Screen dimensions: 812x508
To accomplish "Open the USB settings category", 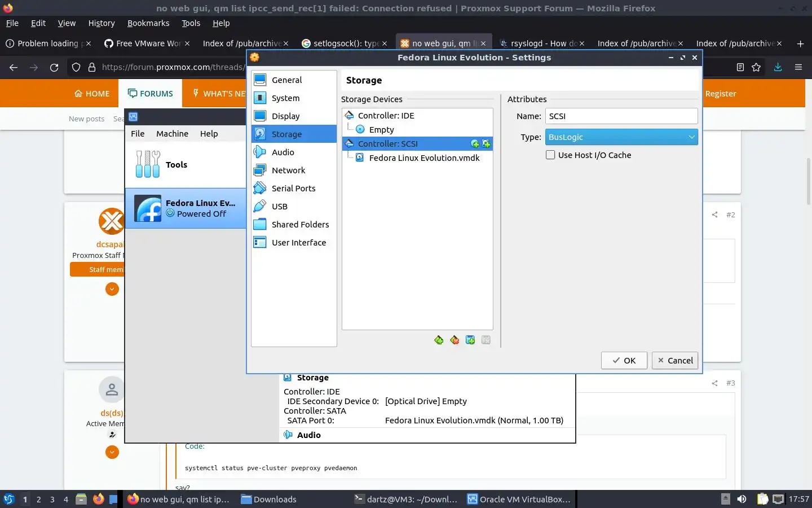I will 294,207.
